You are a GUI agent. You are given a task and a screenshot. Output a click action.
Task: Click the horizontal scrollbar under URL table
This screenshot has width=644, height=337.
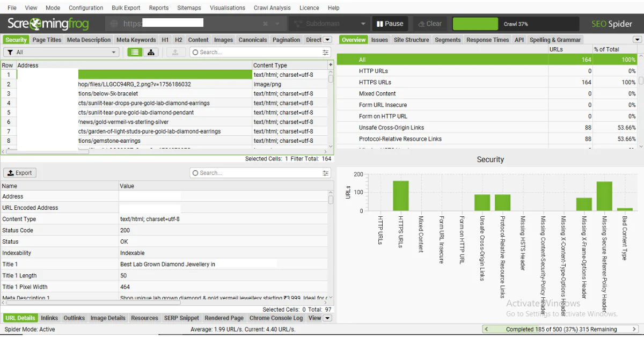(x=48, y=152)
